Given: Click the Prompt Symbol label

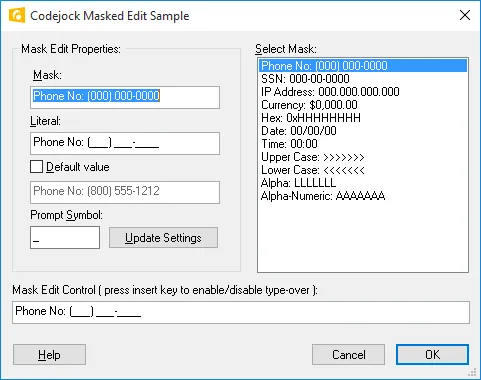Looking at the screenshot, I should (66, 215).
